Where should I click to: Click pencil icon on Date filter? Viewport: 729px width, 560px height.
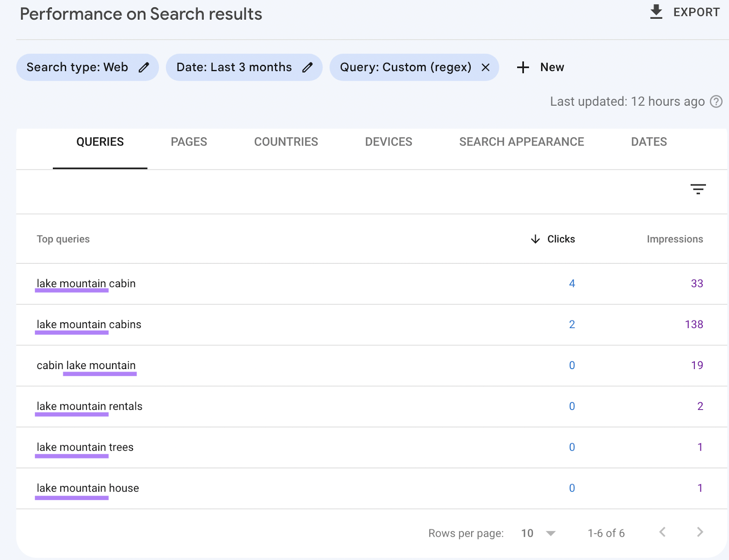pos(308,67)
